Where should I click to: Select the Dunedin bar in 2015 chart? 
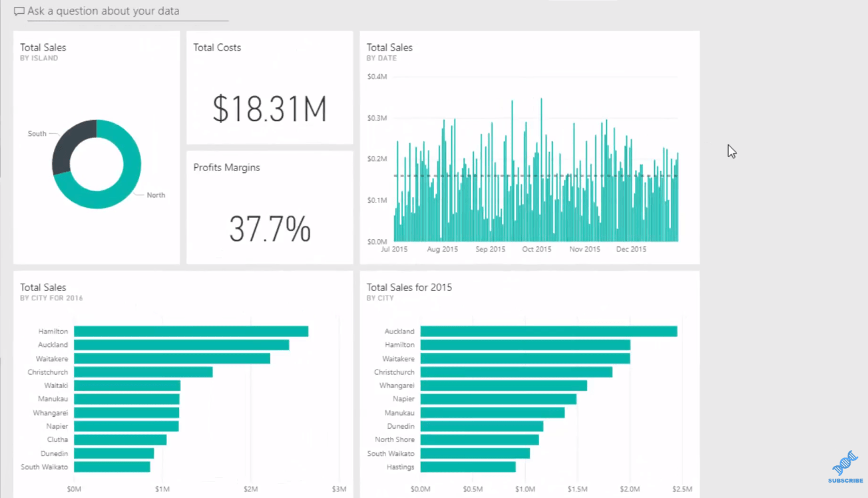[x=482, y=426]
